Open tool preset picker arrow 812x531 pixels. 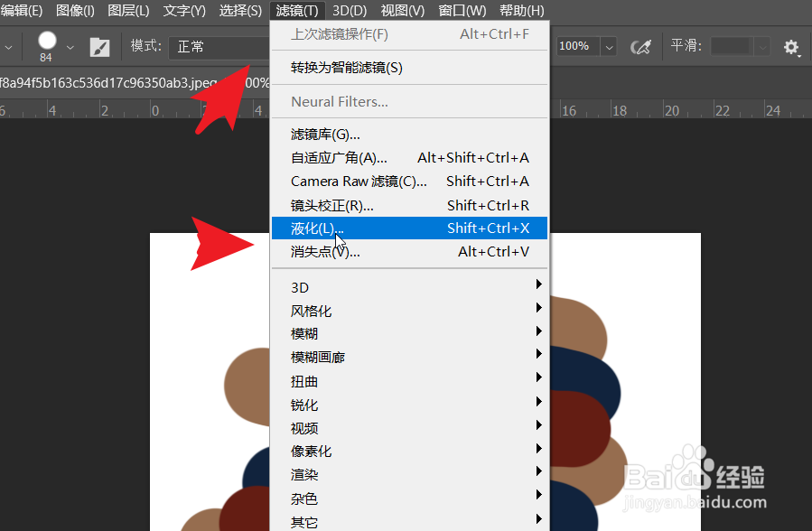[x=8, y=47]
